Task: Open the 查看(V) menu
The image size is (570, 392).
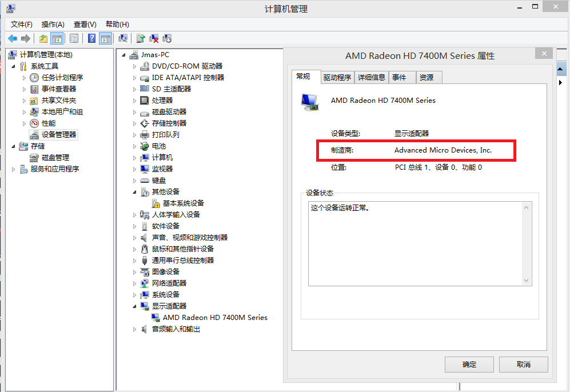Action: click(x=85, y=25)
